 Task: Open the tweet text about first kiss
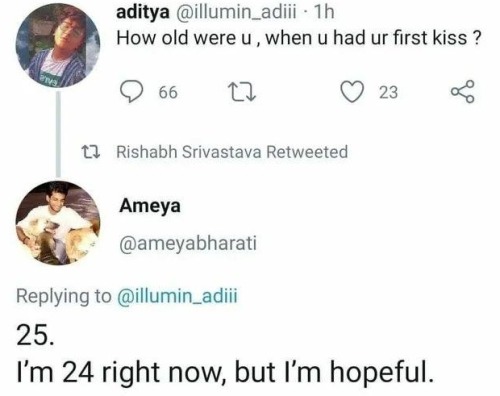click(x=299, y=38)
